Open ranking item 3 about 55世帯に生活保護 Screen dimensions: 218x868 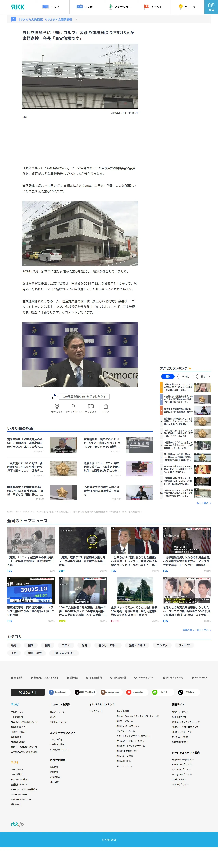coord(185,410)
